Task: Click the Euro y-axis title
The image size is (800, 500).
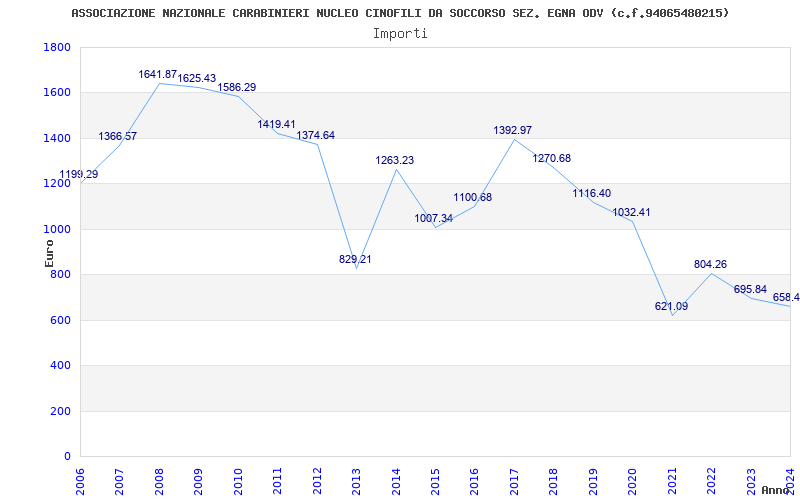Action: [x=49, y=253]
